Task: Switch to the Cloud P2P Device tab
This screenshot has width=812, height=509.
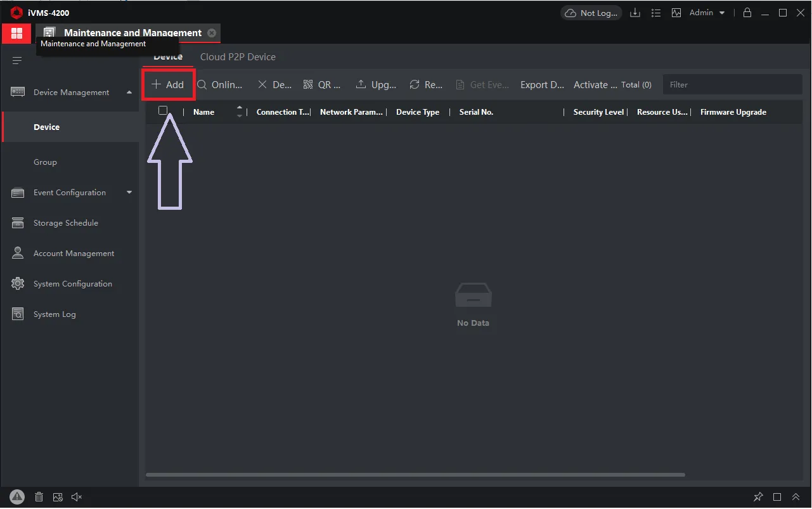Action: [x=238, y=57]
